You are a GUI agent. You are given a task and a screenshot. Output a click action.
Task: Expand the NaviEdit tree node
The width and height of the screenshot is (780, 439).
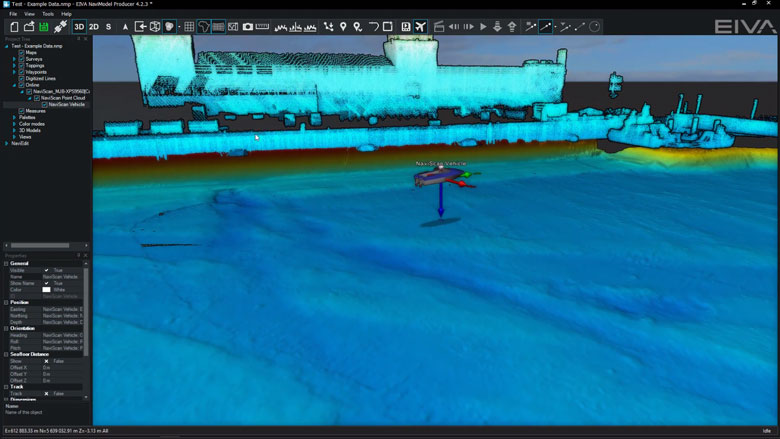(x=7, y=143)
